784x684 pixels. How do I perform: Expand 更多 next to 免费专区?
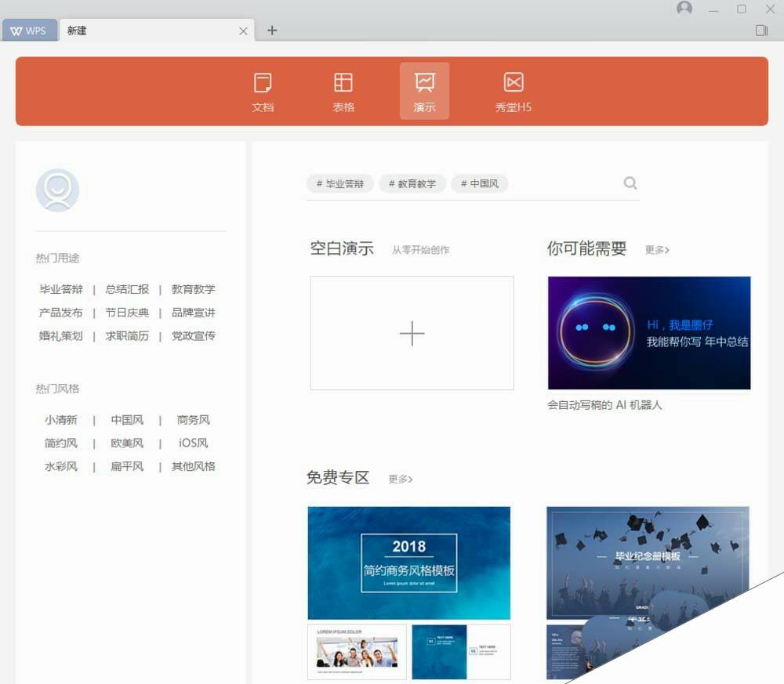[401, 479]
